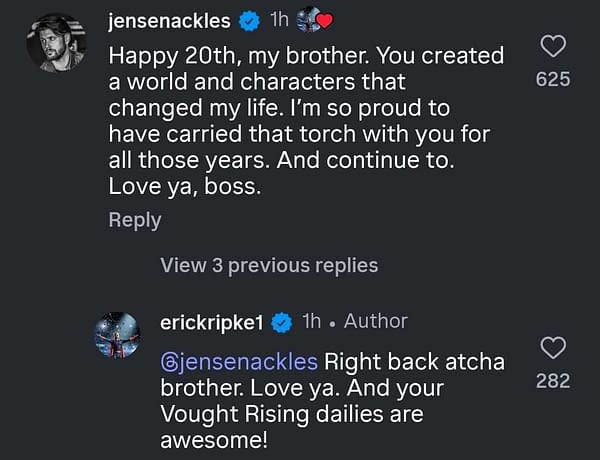Click the @jensenackles mention in the reply

click(238, 360)
